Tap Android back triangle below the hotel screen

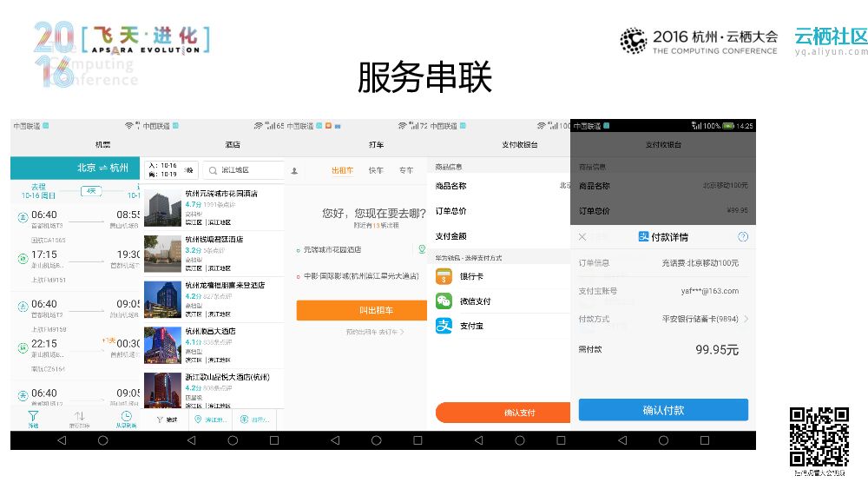(192, 440)
